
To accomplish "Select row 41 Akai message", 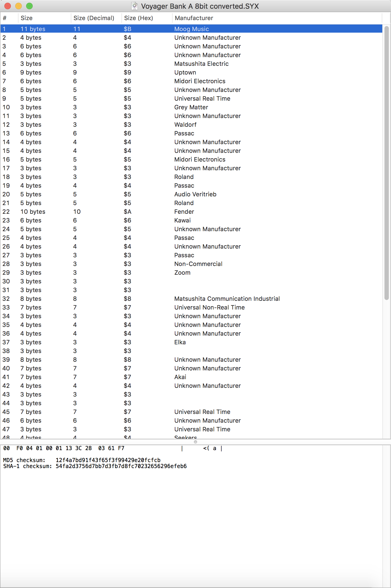I will click(x=180, y=377).
